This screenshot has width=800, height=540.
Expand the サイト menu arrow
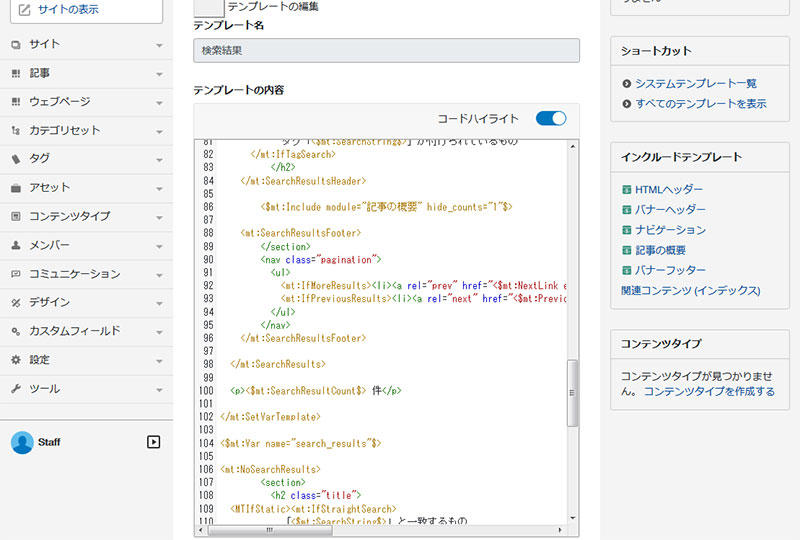tap(159, 45)
